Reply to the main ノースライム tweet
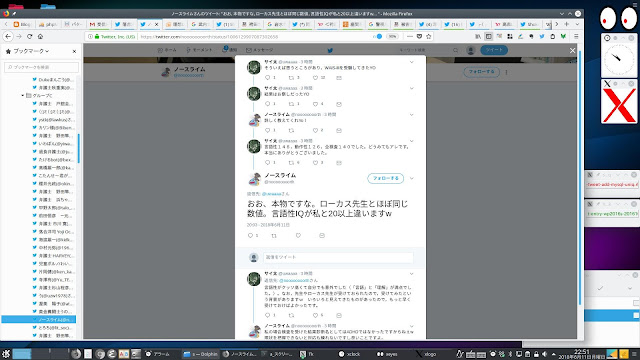Viewport: 640px width, 360px height. pyautogui.click(x=251, y=236)
